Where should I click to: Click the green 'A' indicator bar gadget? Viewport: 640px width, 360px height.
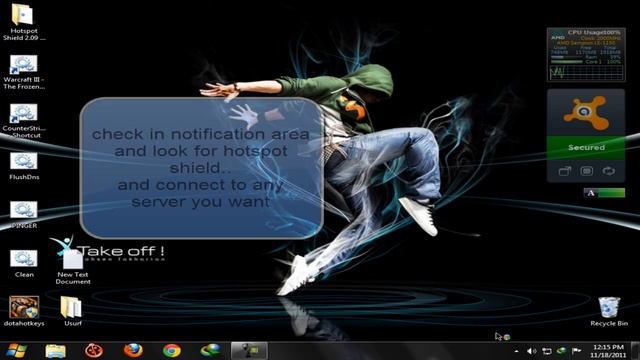(x=604, y=193)
